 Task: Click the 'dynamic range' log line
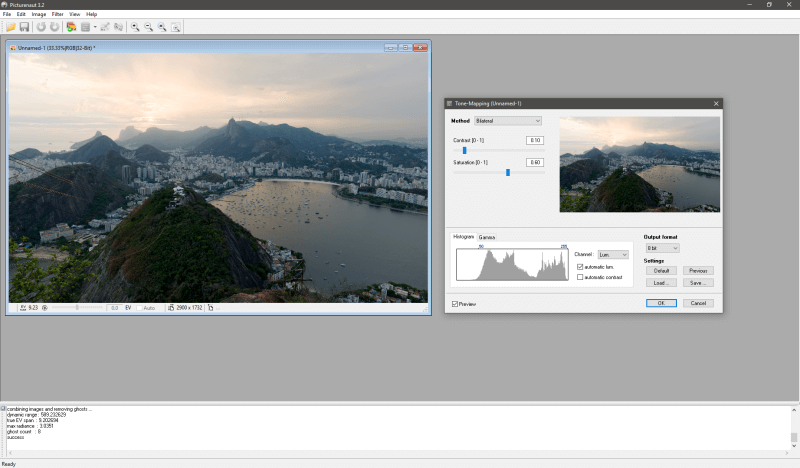pos(36,415)
